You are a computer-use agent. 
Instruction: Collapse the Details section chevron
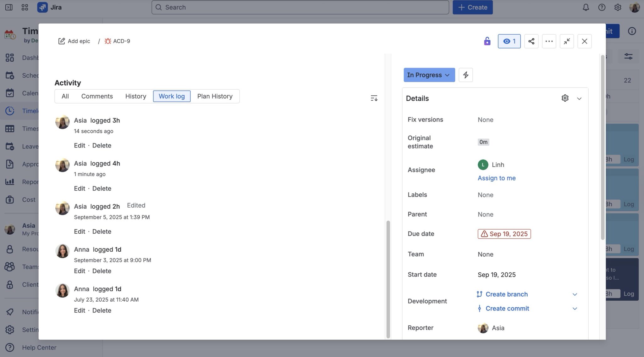click(x=580, y=98)
